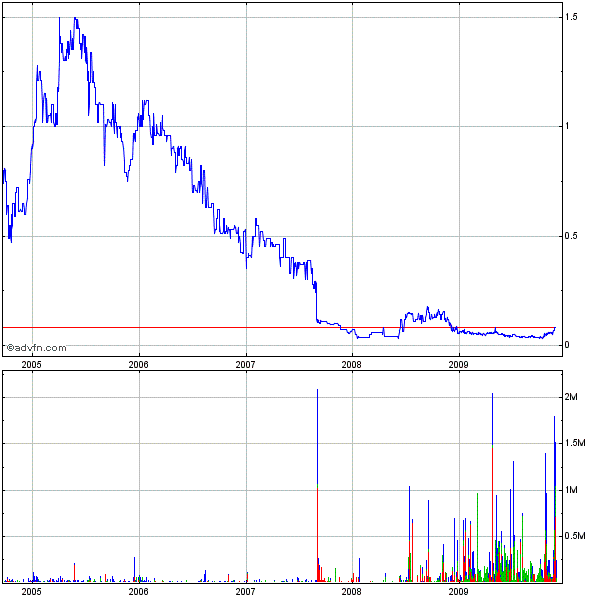Select the 0.5M volume axis label
Image resolution: width=600 pixels, height=600 pixels.
pyautogui.click(x=575, y=536)
